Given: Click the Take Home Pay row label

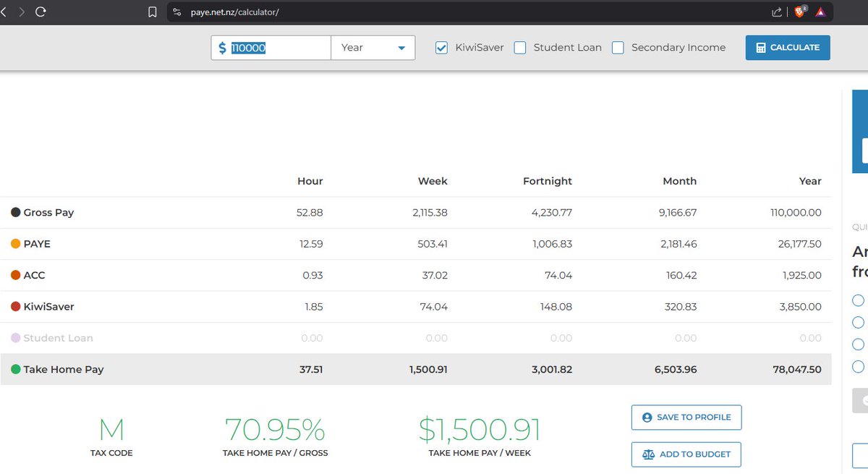Looking at the screenshot, I should [x=64, y=369].
